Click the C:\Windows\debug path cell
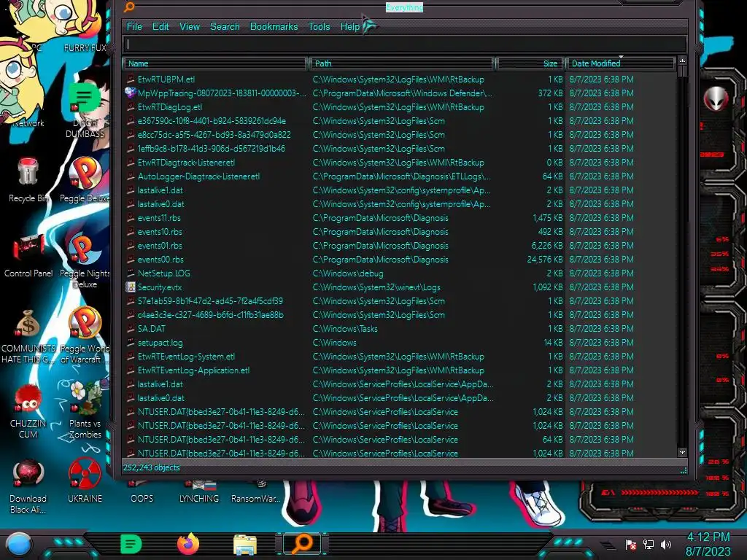747x560 pixels. pos(348,273)
